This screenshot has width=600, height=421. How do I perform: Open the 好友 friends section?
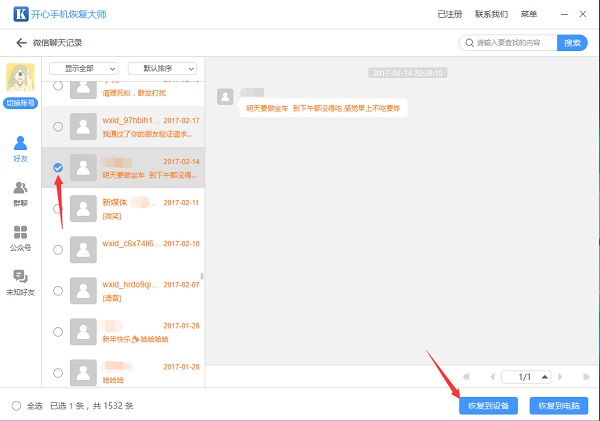(x=20, y=149)
